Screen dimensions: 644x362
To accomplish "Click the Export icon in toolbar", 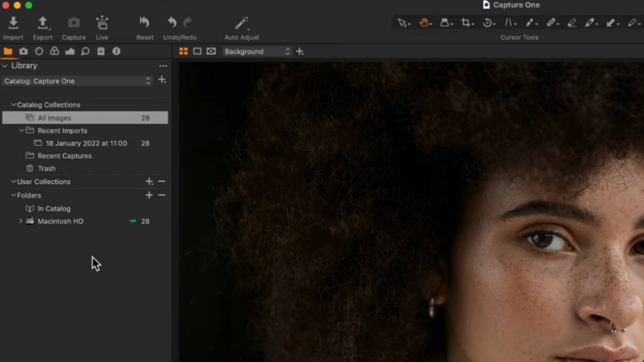I will [x=42, y=23].
